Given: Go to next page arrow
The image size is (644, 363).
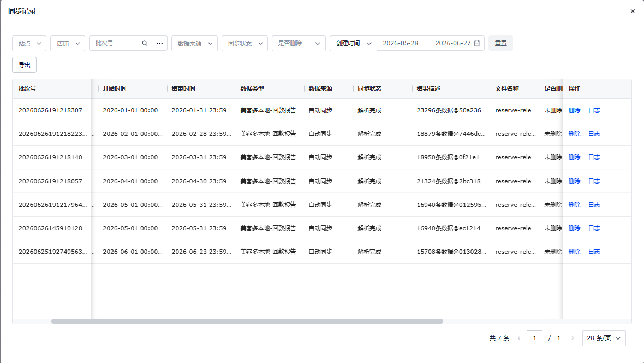Looking at the screenshot, I should point(573,338).
